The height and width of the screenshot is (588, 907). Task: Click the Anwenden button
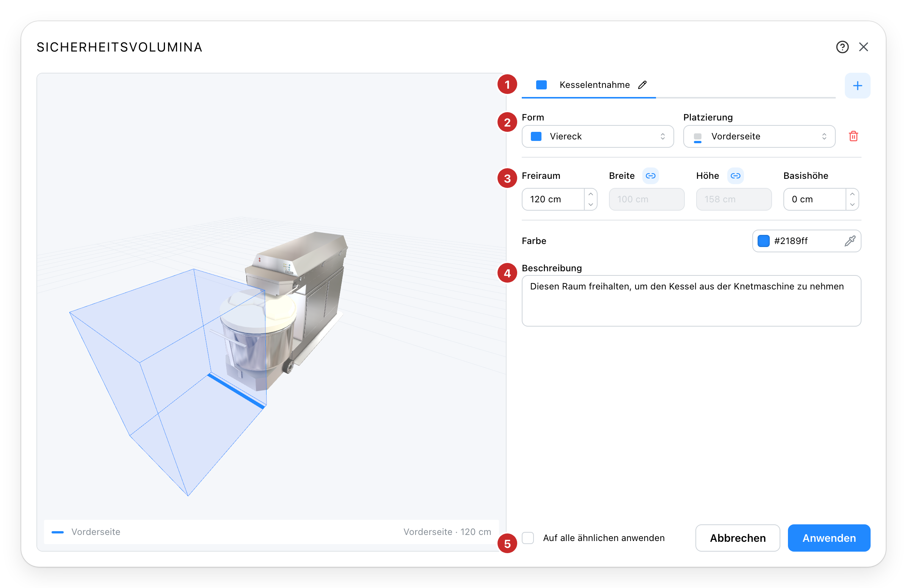(x=829, y=538)
